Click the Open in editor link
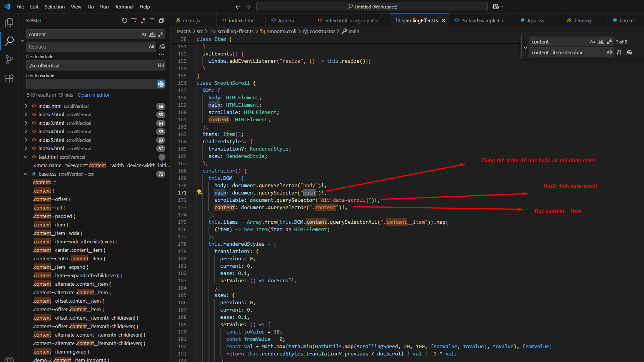The image size is (644, 362). click(x=93, y=95)
